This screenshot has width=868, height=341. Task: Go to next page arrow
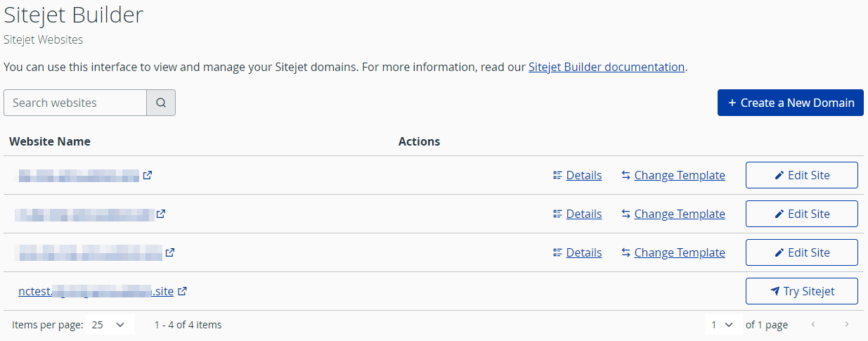[x=847, y=325]
